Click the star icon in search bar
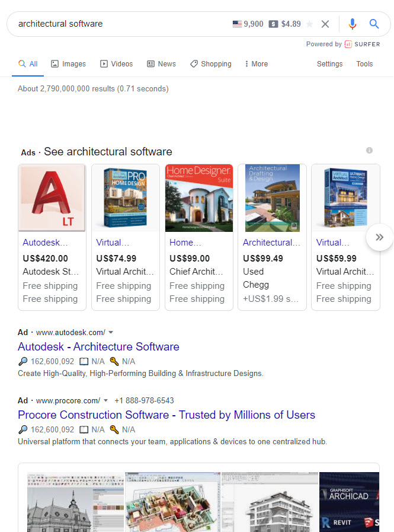Image resolution: width=394 pixels, height=532 pixels. [x=309, y=24]
